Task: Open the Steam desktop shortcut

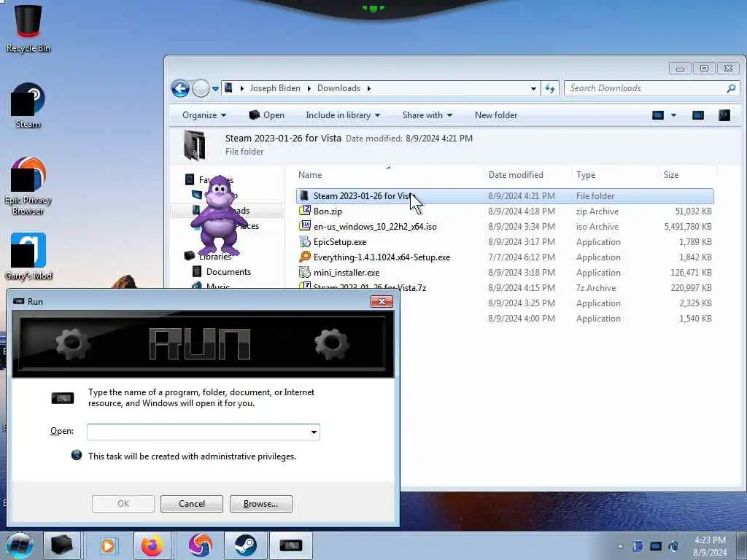Action: (28, 105)
